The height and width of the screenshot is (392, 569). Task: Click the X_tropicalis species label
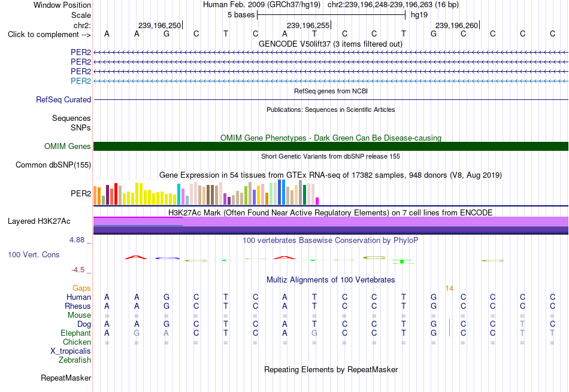coord(71,351)
